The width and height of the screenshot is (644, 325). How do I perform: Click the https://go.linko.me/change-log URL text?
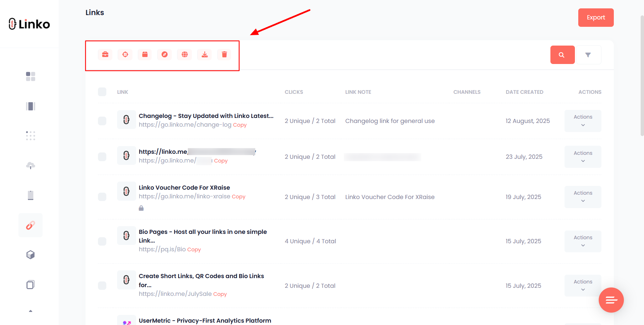185,125
